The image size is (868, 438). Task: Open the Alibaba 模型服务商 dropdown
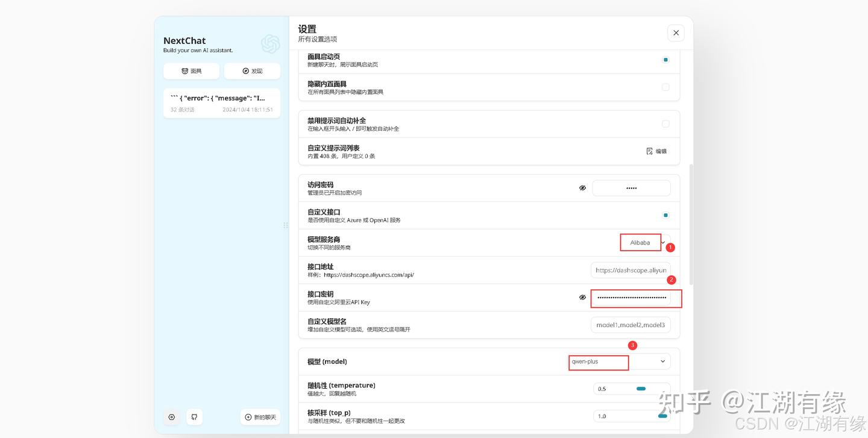click(640, 242)
